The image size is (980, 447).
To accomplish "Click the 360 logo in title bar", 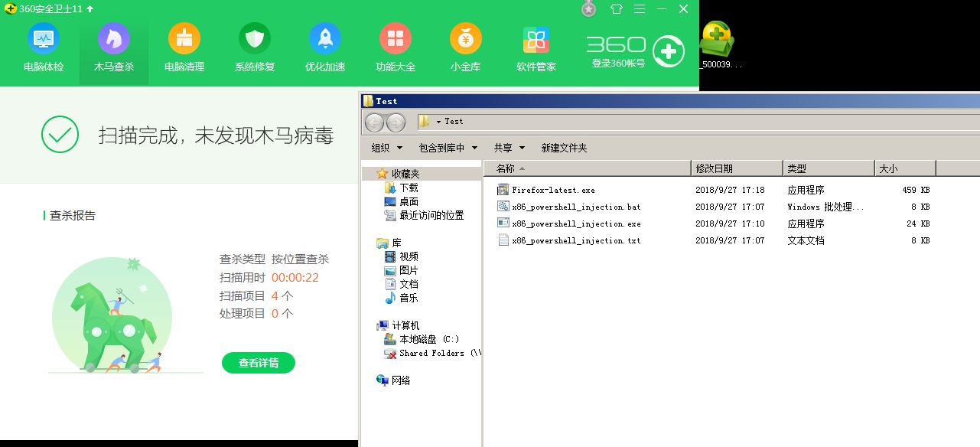I will 11,8.
